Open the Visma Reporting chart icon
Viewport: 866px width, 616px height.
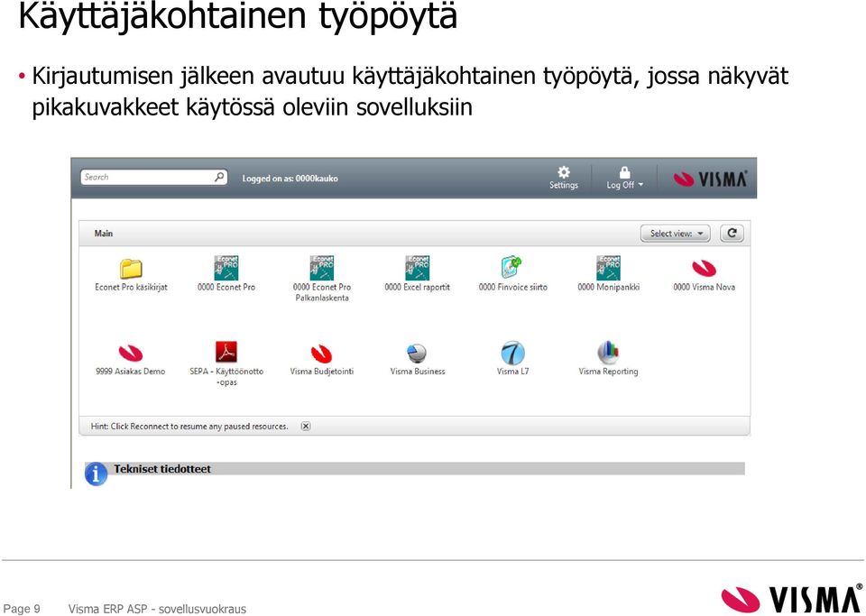point(608,352)
